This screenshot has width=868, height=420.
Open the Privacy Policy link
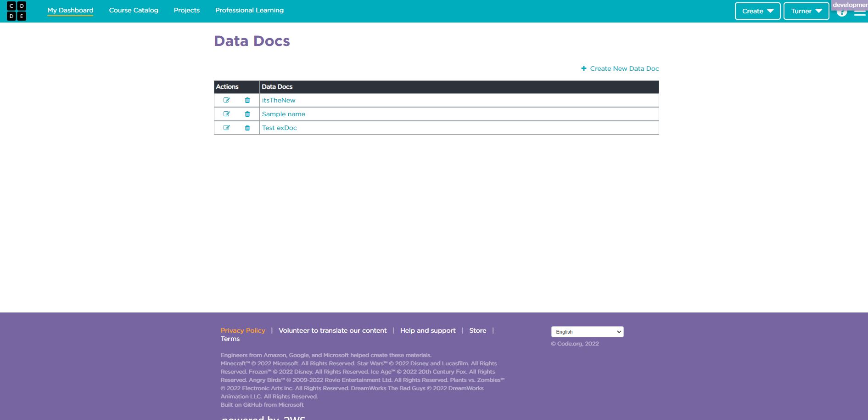click(243, 330)
